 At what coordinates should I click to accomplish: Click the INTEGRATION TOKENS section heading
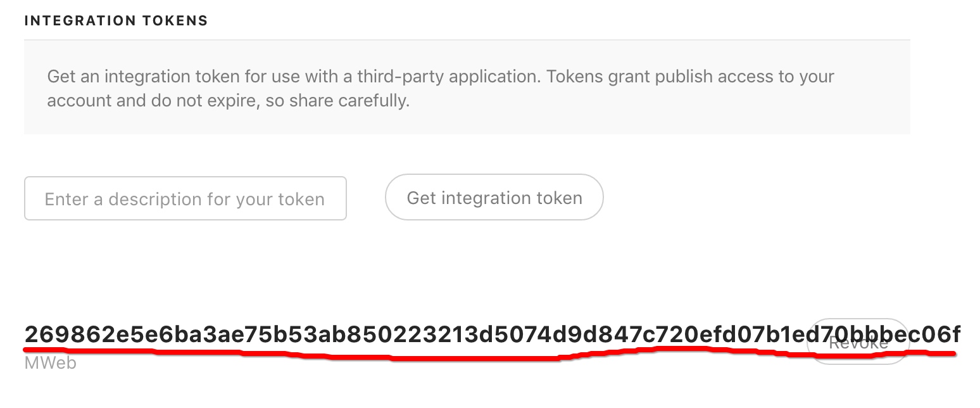click(x=116, y=21)
